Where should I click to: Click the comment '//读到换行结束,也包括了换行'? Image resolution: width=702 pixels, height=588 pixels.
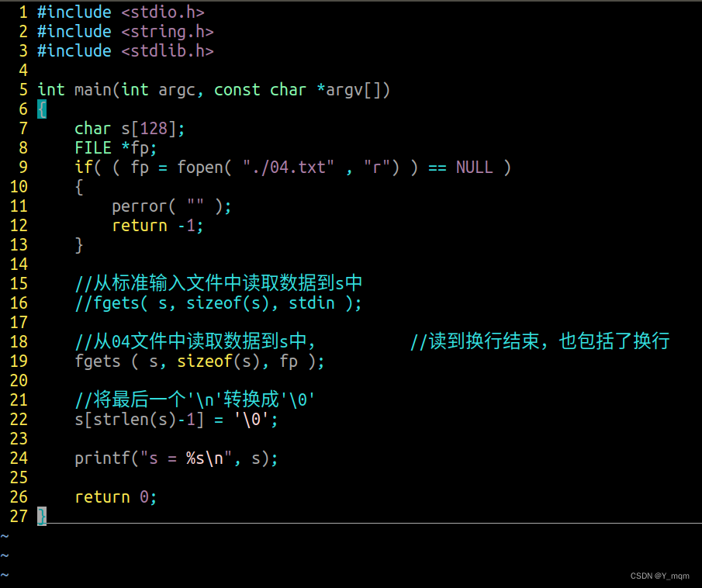pyautogui.click(x=540, y=341)
